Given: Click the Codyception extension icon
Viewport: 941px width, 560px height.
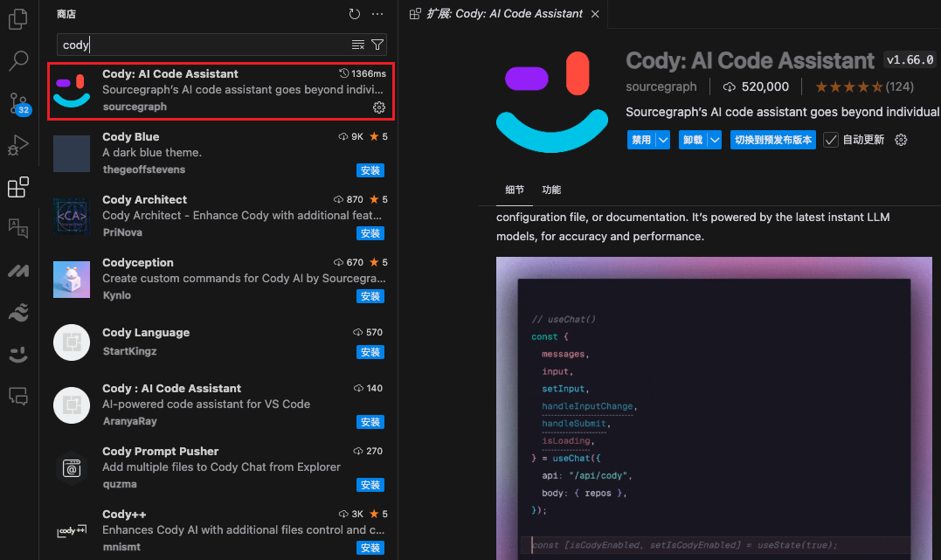Looking at the screenshot, I should 72,280.
